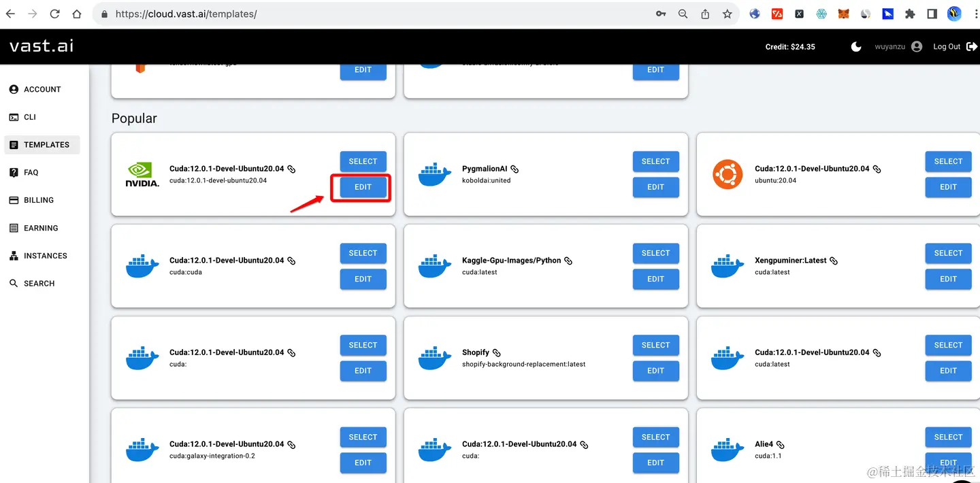Viewport: 980px width, 483px height.
Task: Edit the cuda:galaxy-integration-0.2 template
Action: pos(363,463)
